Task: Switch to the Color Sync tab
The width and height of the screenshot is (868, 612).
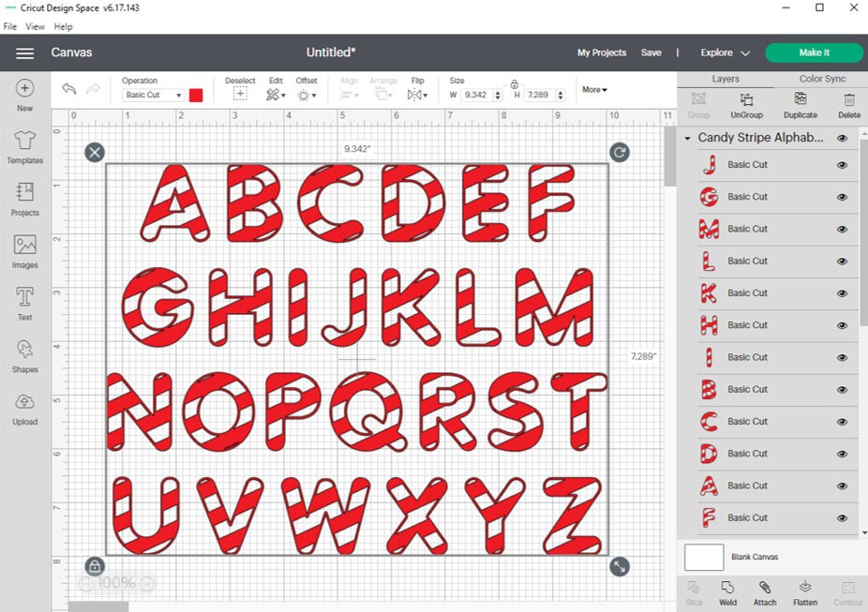Action: tap(823, 79)
